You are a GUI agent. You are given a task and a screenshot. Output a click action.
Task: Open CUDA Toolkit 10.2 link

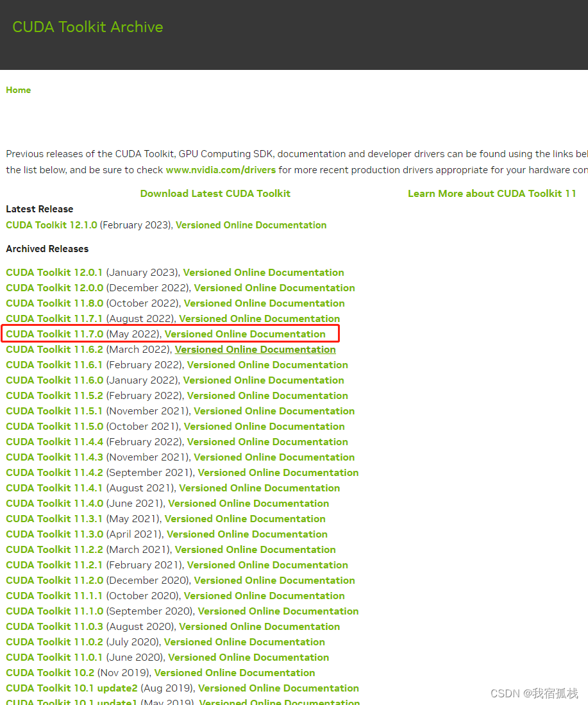coord(51,673)
